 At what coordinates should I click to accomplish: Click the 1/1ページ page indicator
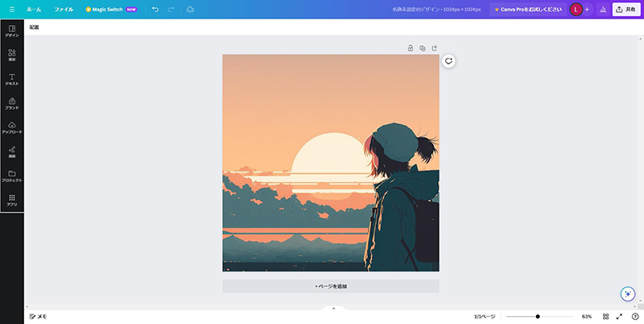pyautogui.click(x=485, y=317)
